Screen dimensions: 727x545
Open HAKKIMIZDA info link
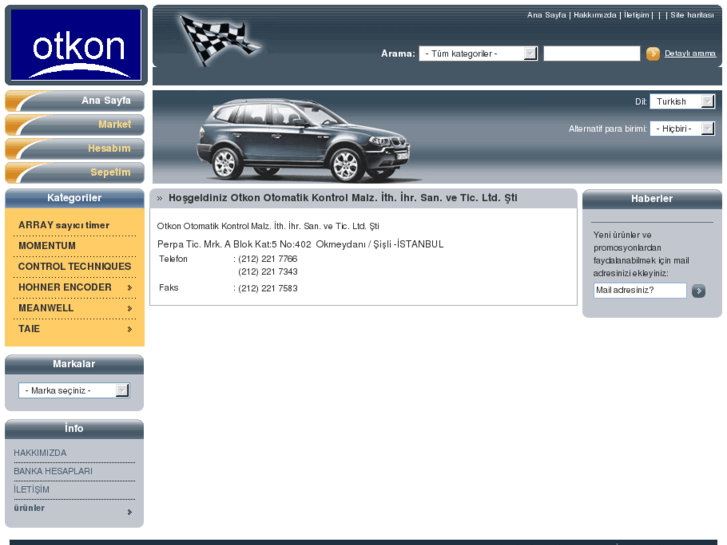pyautogui.click(x=40, y=453)
